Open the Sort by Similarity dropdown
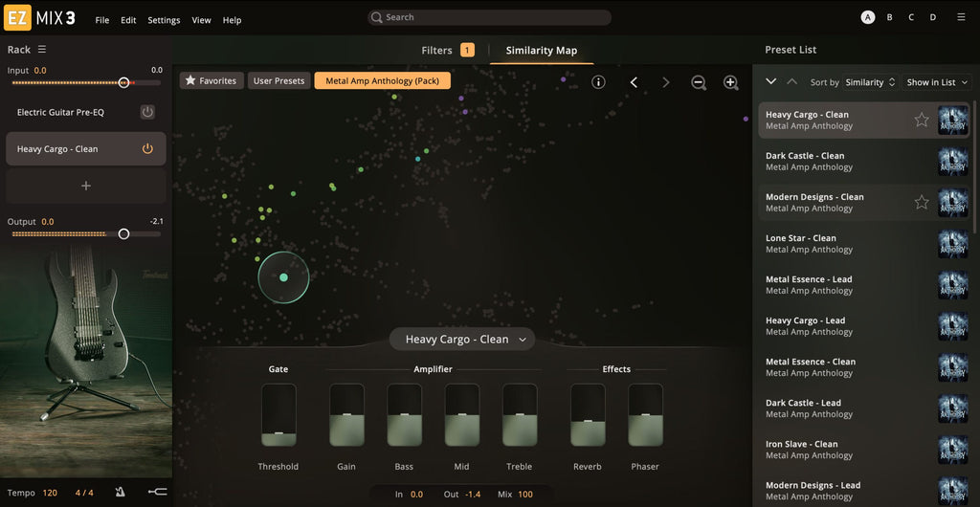980x507 pixels. (x=871, y=82)
